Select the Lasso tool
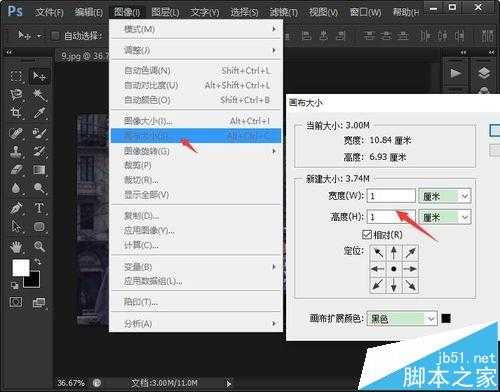The image size is (500, 392). pos(16,95)
